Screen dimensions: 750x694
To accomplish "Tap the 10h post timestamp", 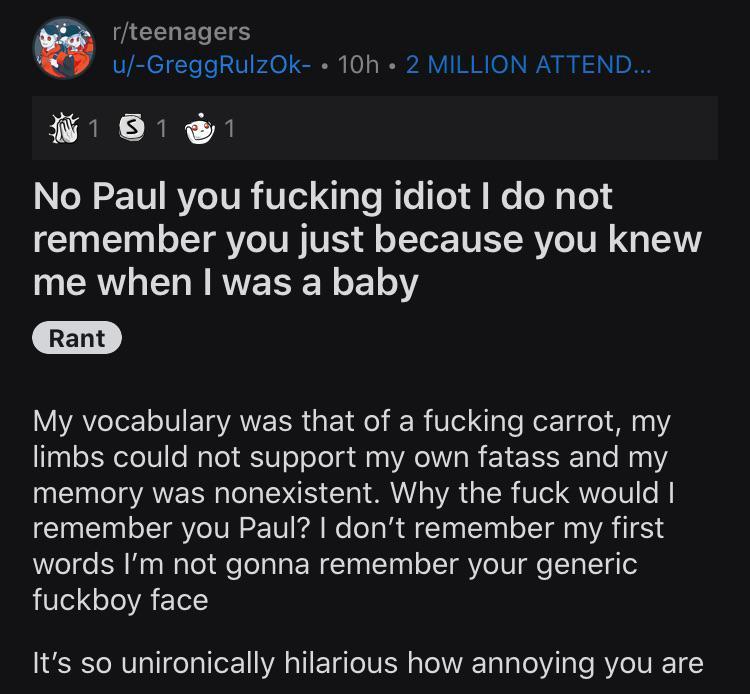I will point(359,65).
